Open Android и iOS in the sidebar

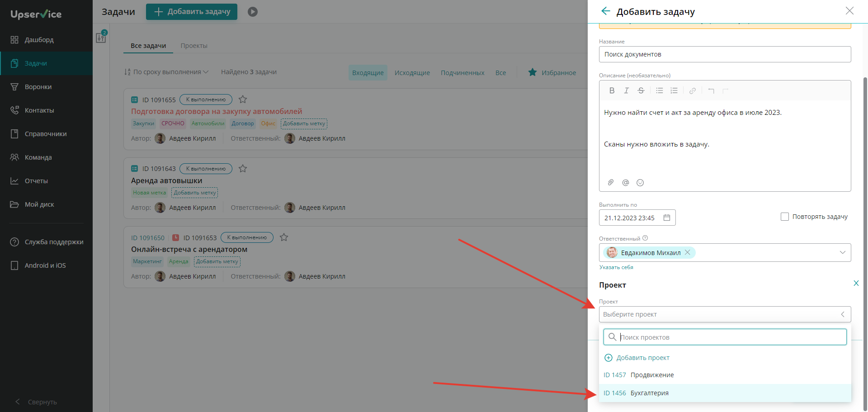point(46,265)
